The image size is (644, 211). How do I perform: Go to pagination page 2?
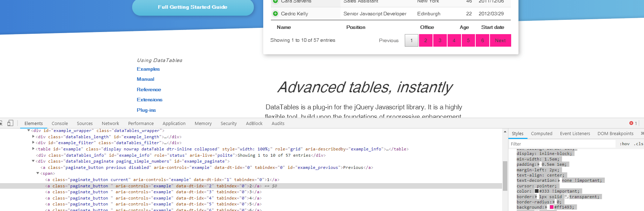426,40
